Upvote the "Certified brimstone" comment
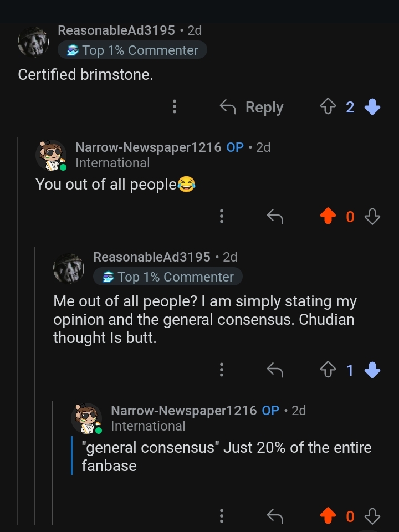Image resolution: width=399 pixels, height=532 pixels. [328, 106]
